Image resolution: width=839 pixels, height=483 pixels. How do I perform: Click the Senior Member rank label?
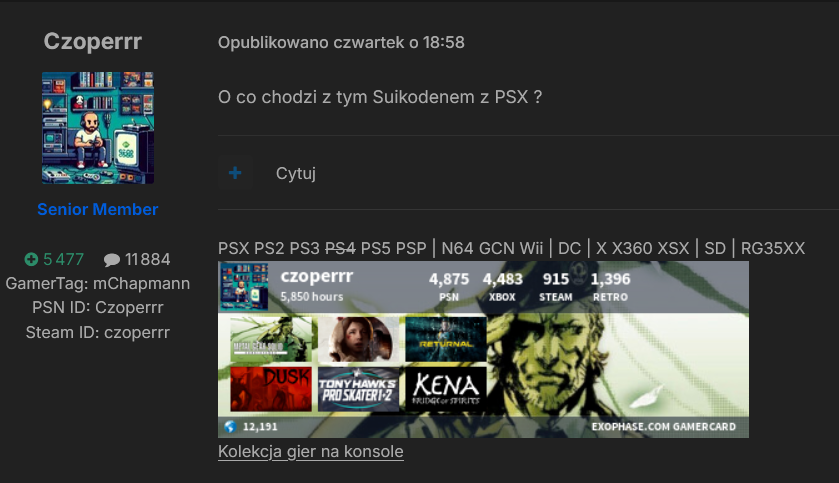[98, 209]
